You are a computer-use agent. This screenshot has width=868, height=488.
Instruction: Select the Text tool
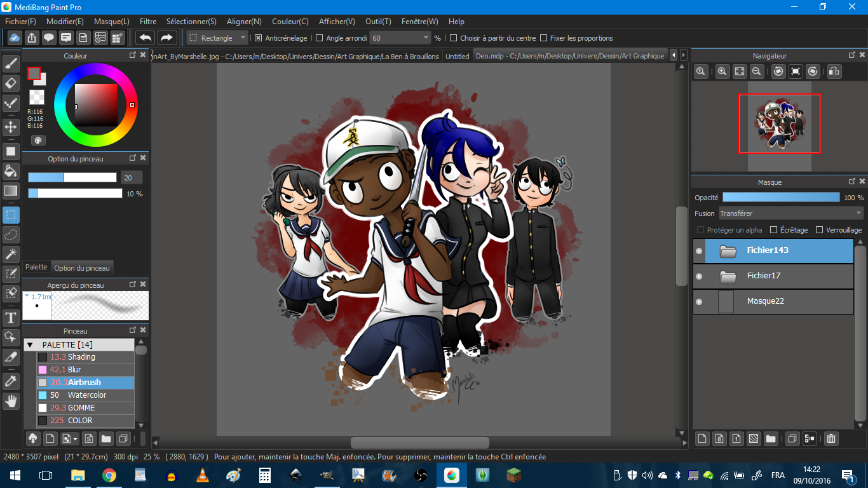click(11, 317)
